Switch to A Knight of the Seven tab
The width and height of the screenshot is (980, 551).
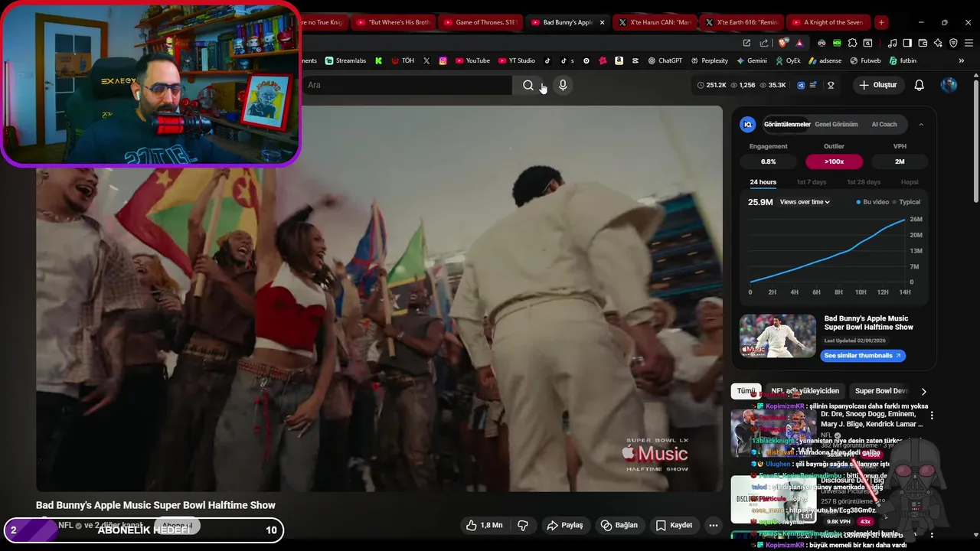point(829,22)
